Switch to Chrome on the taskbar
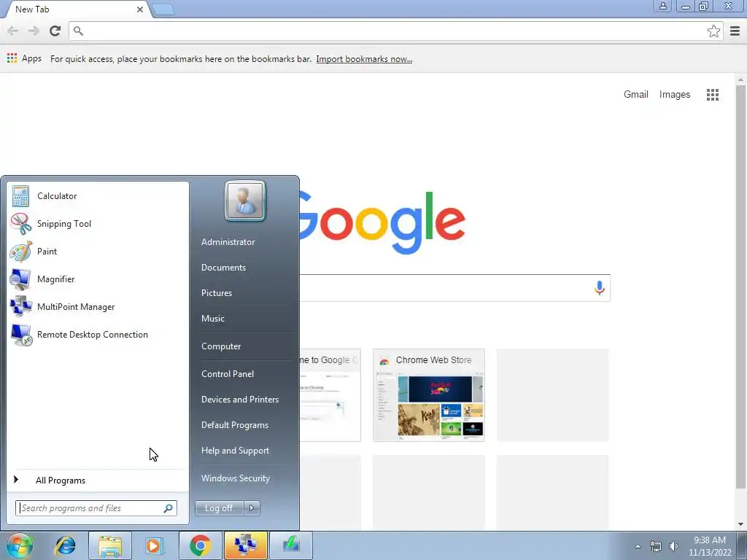747x560 pixels. [x=200, y=545]
